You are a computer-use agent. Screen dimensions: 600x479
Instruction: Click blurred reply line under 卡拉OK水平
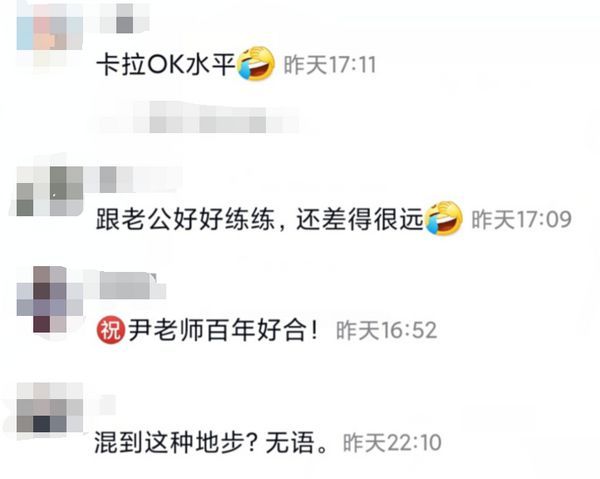coord(199,119)
